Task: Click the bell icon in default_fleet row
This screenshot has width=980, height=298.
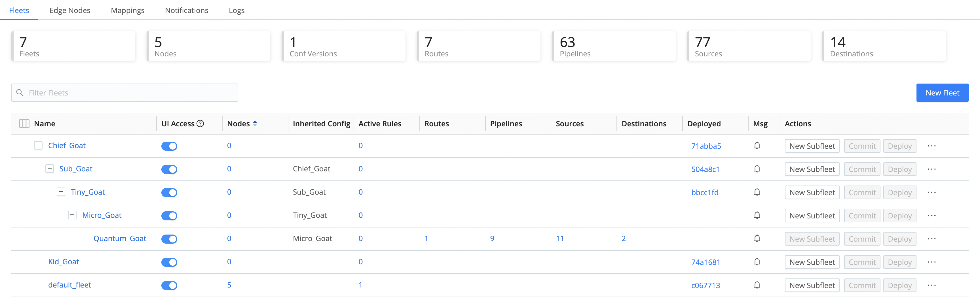Action: [x=757, y=285]
